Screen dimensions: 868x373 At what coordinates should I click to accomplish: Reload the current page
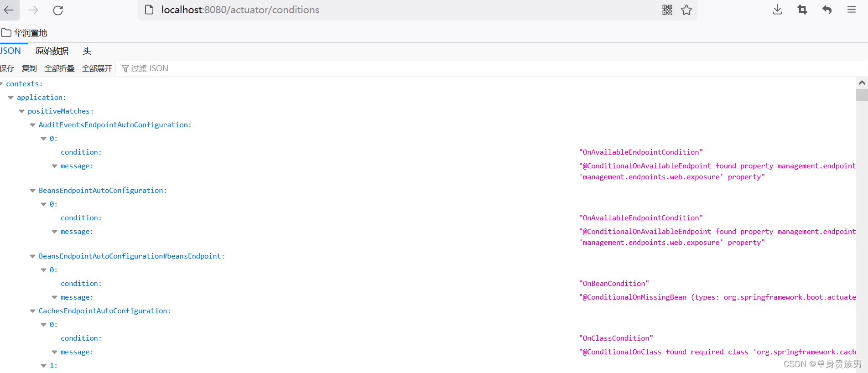click(58, 10)
